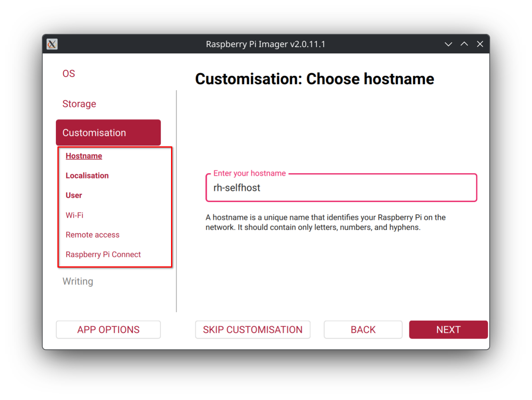This screenshot has height=400, width=532.
Task: Minimize the Raspberry Pi Imager window
Action: pos(448,44)
